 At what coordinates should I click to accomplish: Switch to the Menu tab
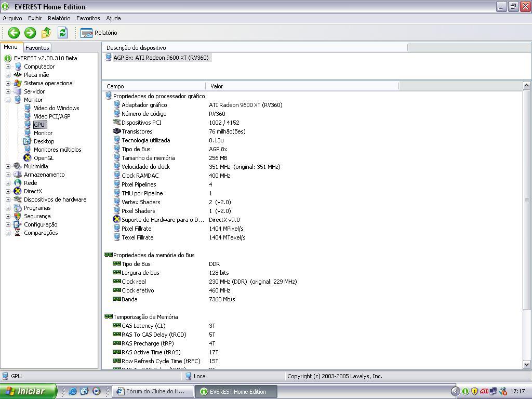coord(11,47)
